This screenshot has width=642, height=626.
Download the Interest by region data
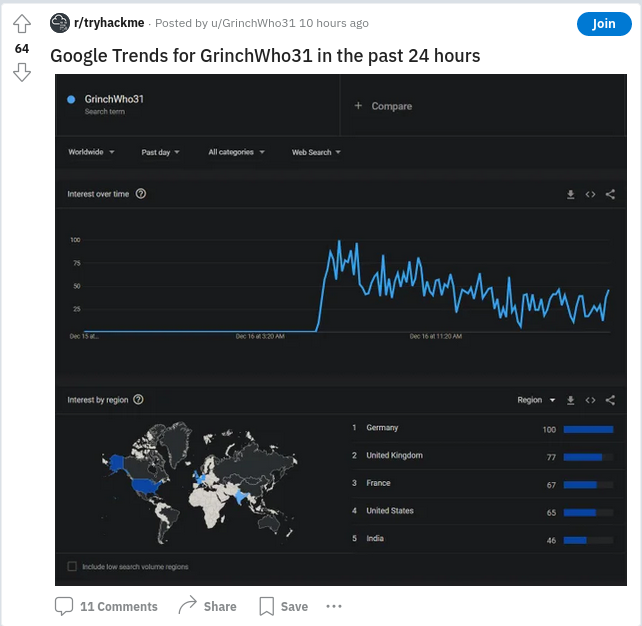(x=570, y=400)
